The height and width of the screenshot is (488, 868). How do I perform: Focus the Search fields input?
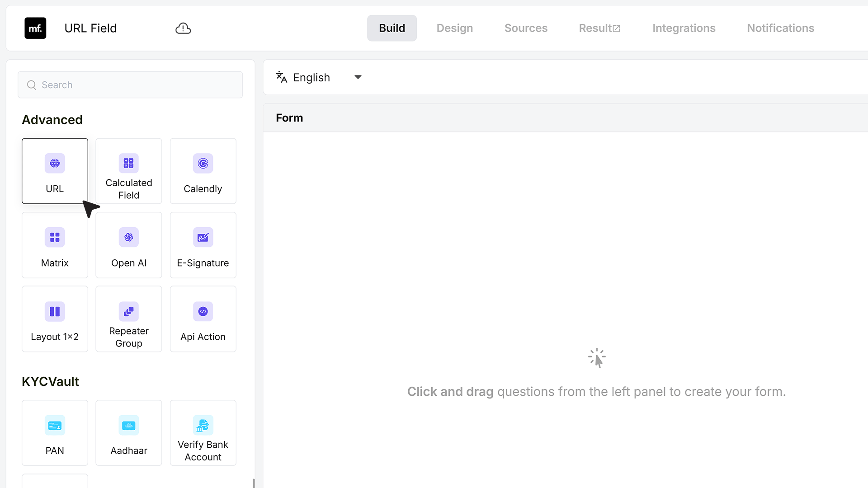[130, 85]
